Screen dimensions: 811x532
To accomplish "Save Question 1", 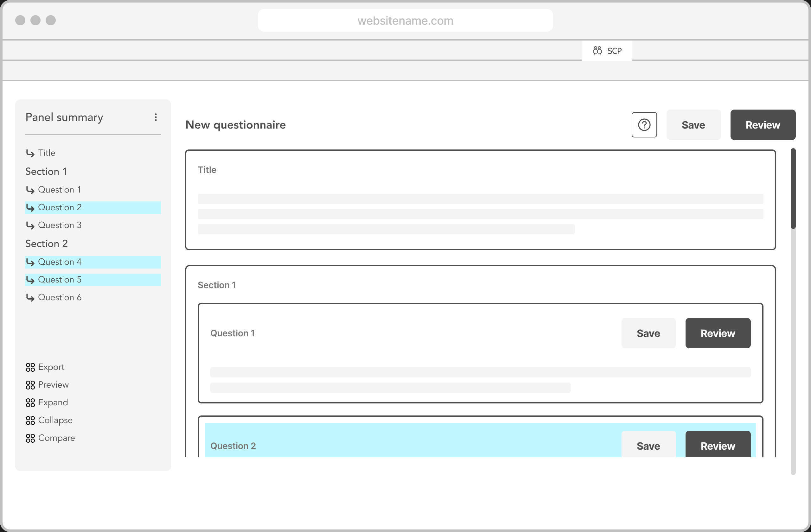I will (648, 333).
